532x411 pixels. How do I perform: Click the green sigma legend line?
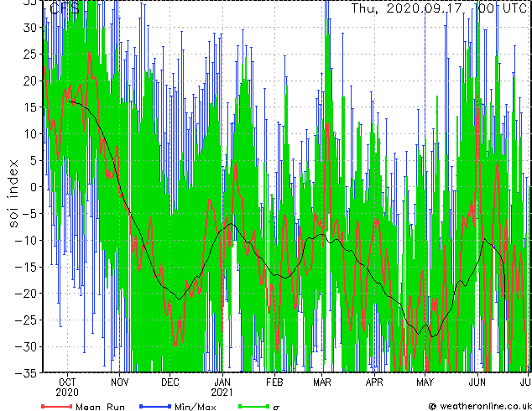click(x=254, y=406)
